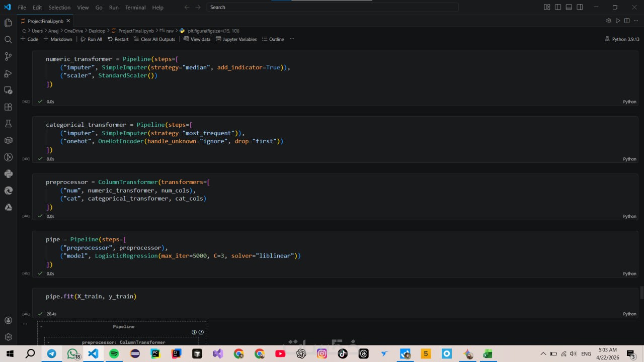Viewport: 644px width, 362px height.
Task: Open the Accounts menu icon
Action: [8, 320]
